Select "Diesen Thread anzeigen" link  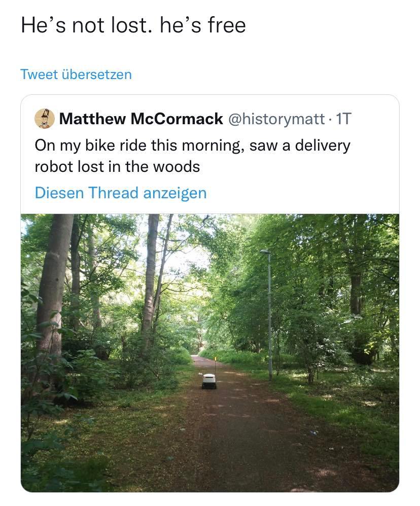click(120, 193)
